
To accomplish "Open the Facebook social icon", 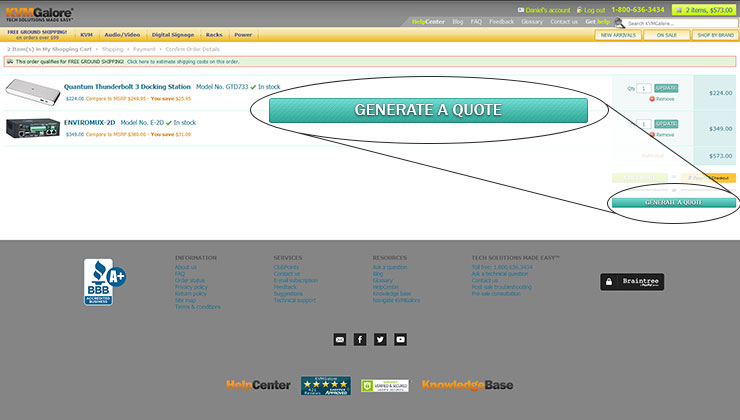I will [x=359, y=340].
